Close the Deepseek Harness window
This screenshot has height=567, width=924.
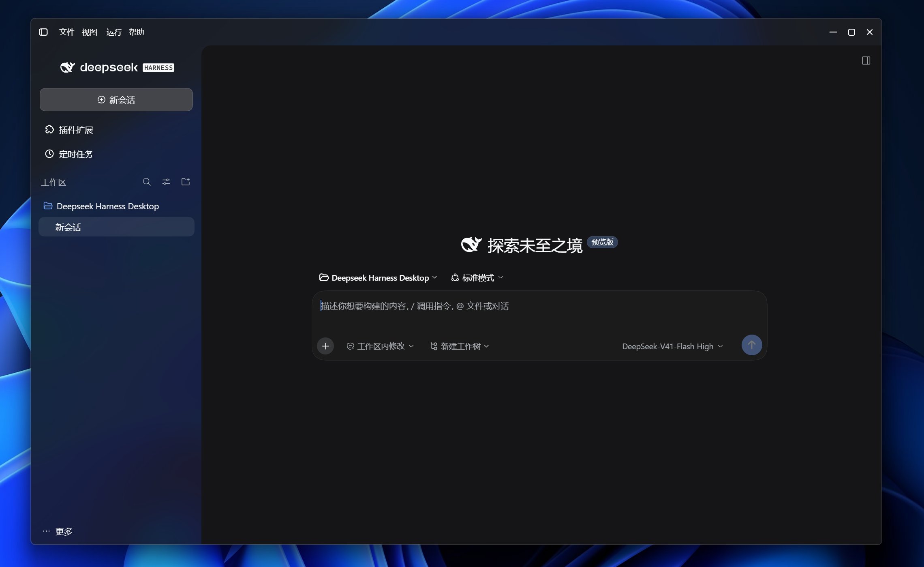870,32
